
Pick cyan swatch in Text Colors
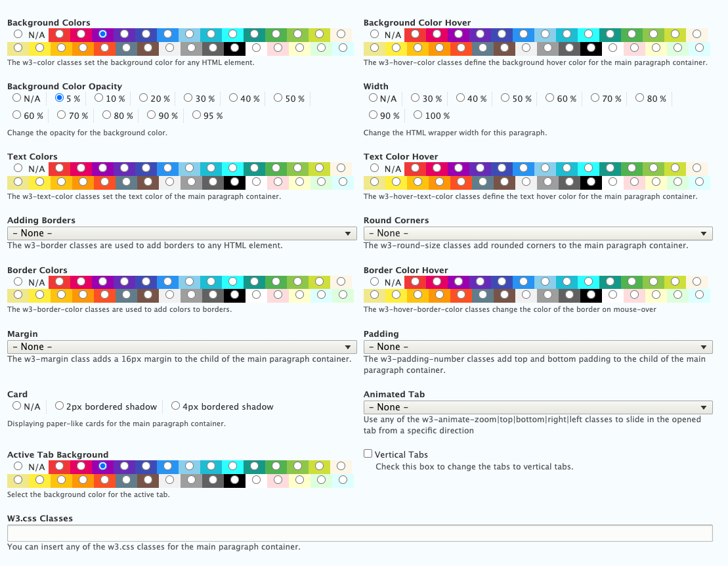click(x=211, y=167)
